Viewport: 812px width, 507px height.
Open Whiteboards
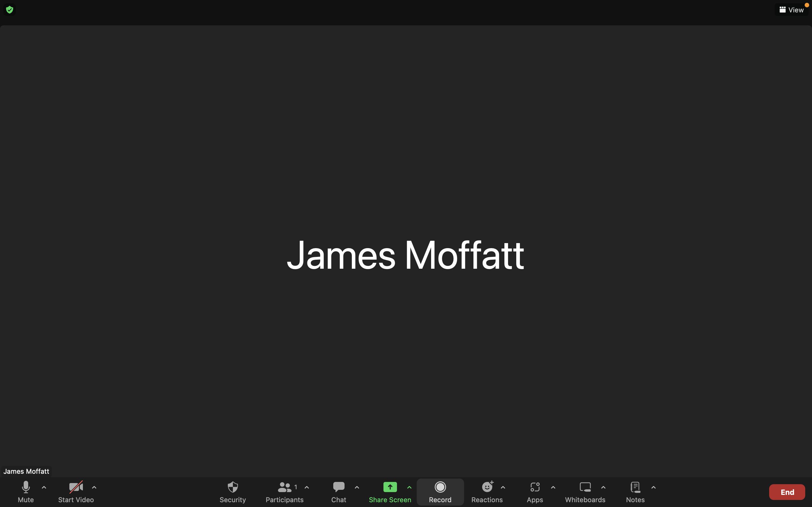pos(585,491)
